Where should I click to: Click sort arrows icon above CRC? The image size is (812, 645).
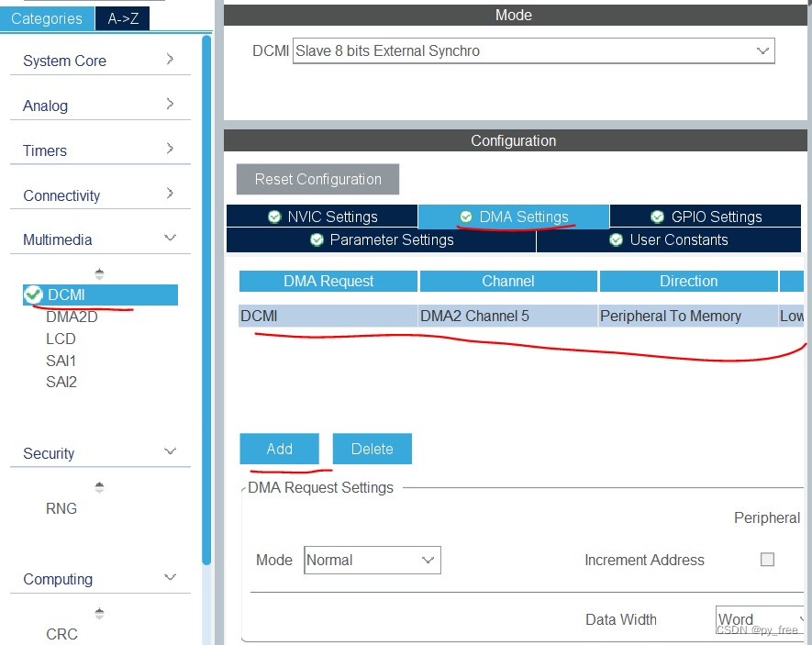(x=99, y=614)
